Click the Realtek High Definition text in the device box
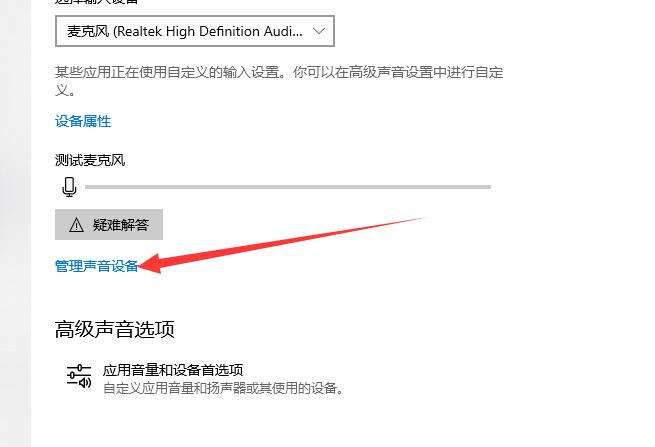 coord(188,31)
